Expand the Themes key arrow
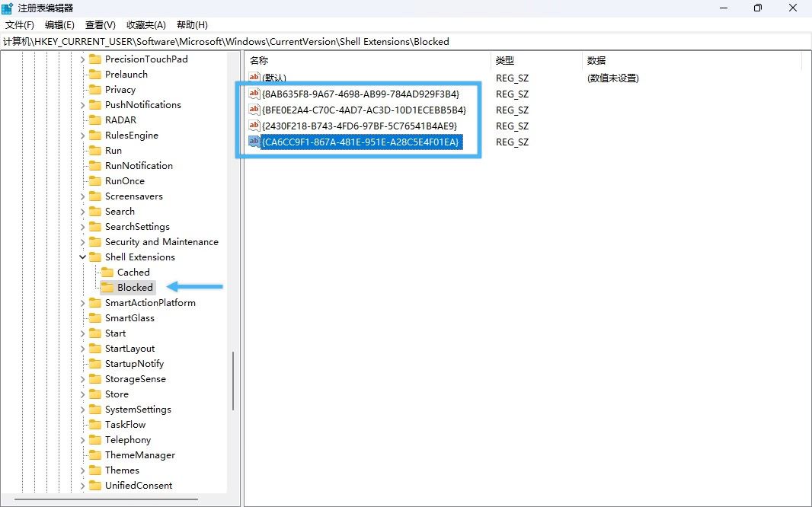This screenshot has width=812, height=507. click(83, 470)
